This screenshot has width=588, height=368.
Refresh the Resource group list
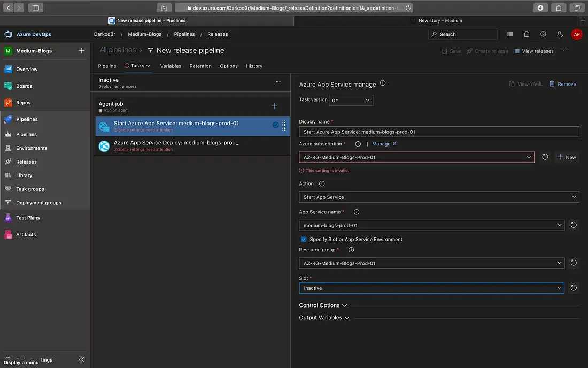(x=574, y=263)
